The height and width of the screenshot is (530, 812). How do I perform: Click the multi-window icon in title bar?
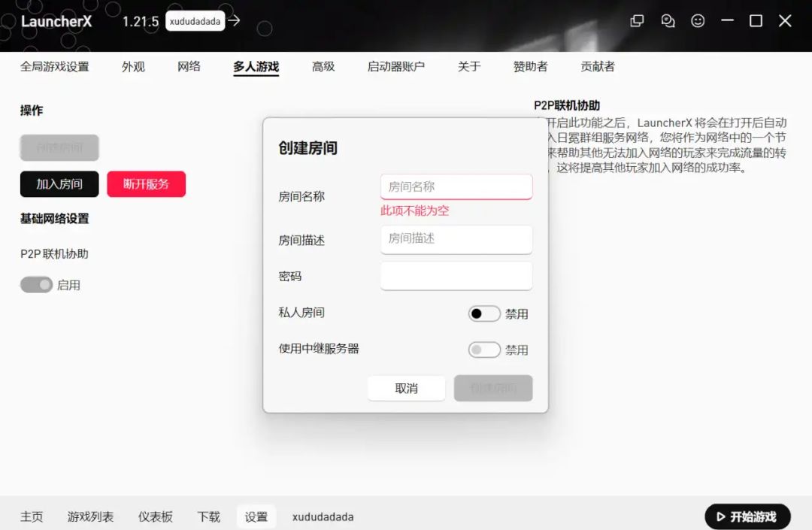coord(637,21)
